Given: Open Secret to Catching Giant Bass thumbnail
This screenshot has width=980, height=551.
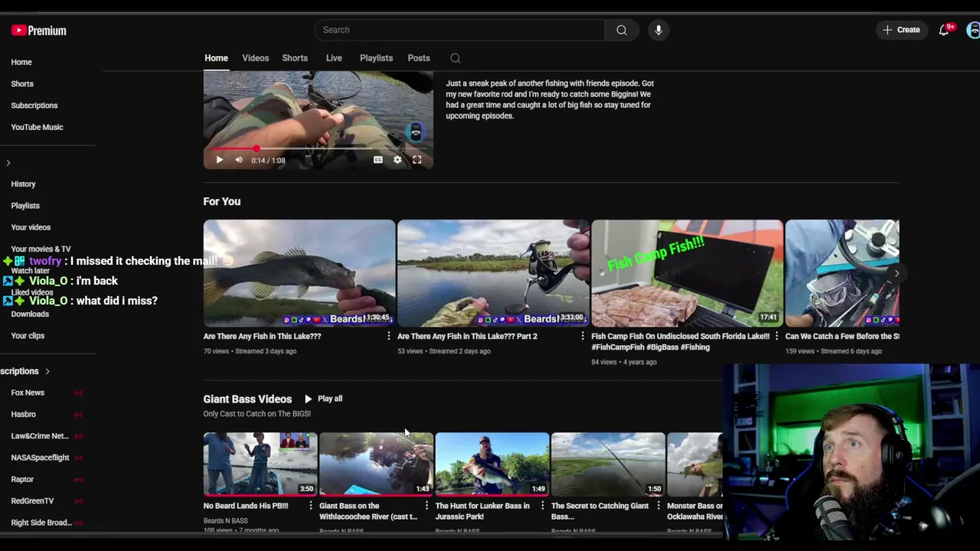Looking at the screenshot, I should [608, 465].
